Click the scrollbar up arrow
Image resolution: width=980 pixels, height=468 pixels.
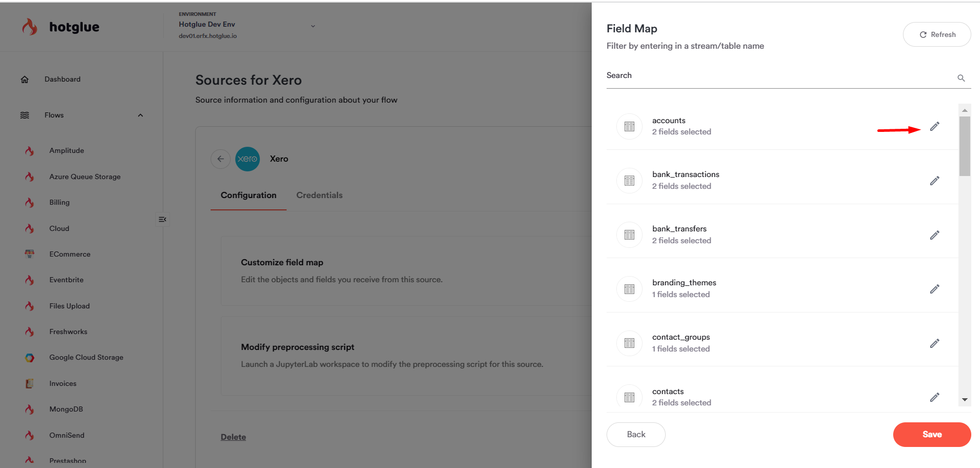pyautogui.click(x=965, y=110)
